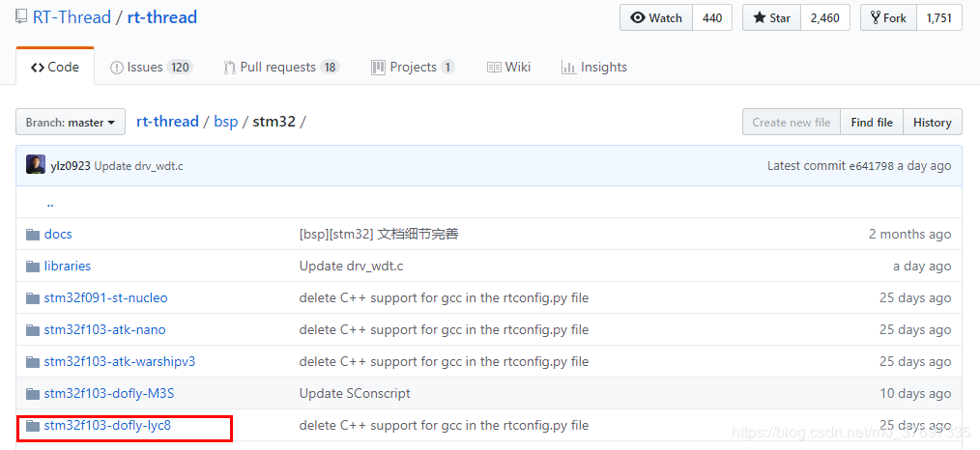Open the stm32f103-dofly-lyc8 folder
The width and height of the screenshot is (980, 450).
107,426
